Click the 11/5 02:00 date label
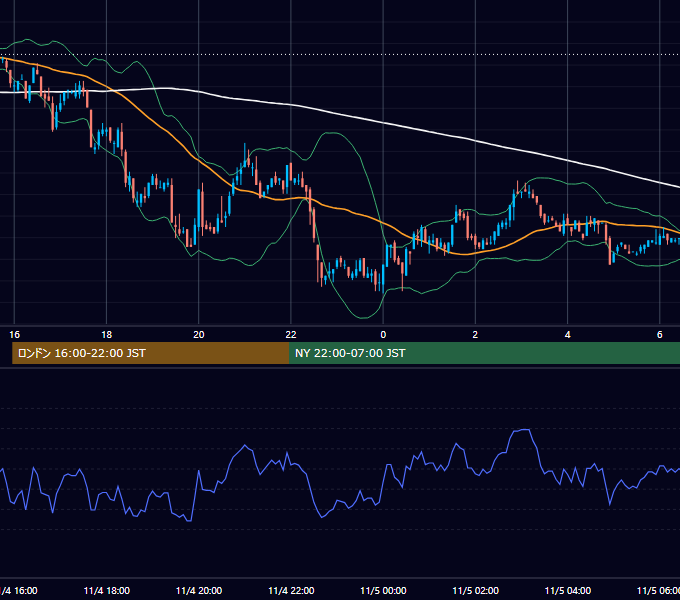 coord(475,590)
